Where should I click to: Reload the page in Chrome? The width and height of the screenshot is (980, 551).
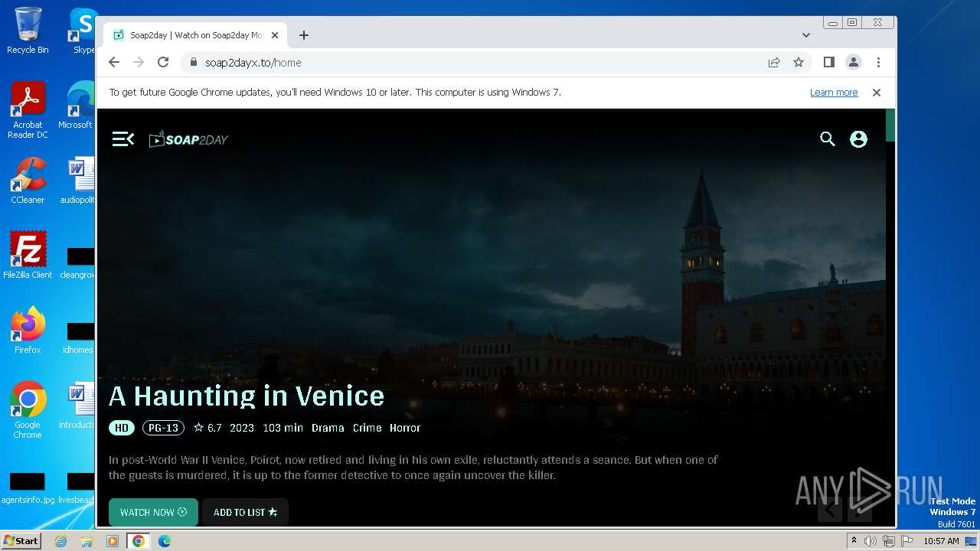coord(163,63)
